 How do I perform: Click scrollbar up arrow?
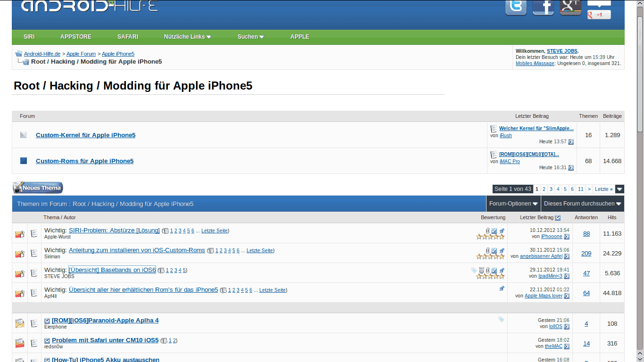pyautogui.click(x=640, y=4)
